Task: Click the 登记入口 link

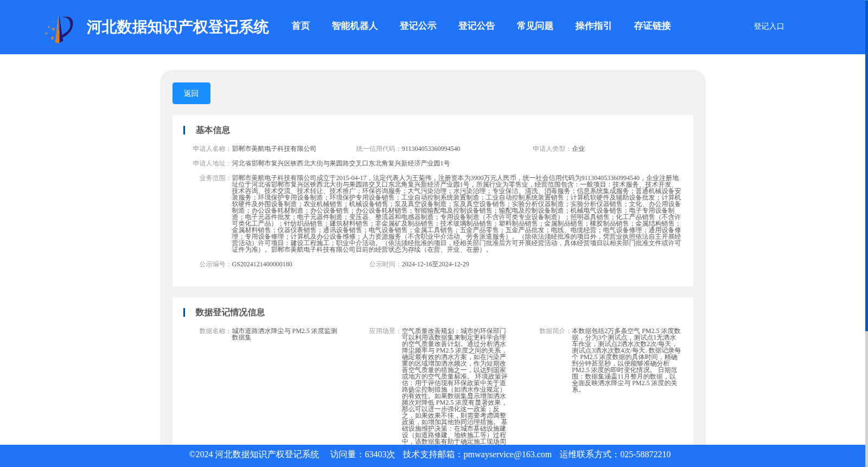Action: coord(769,26)
